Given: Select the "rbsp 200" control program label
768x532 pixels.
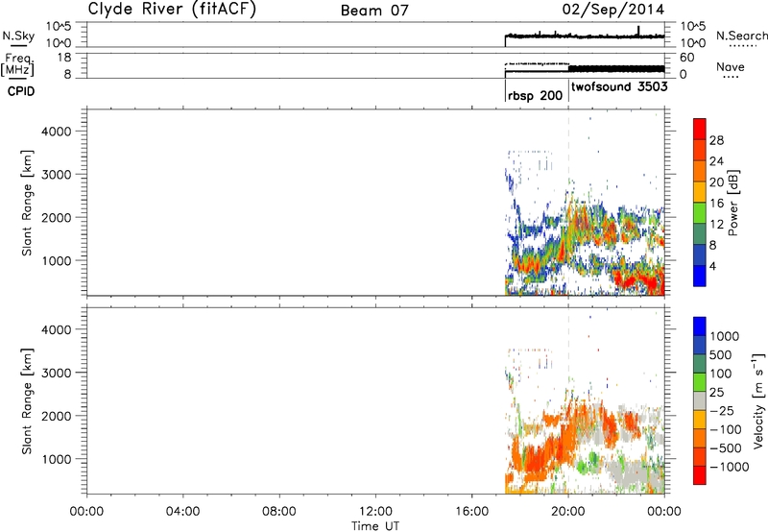Looking at the screenshot, I should click(x=535, y=96).
